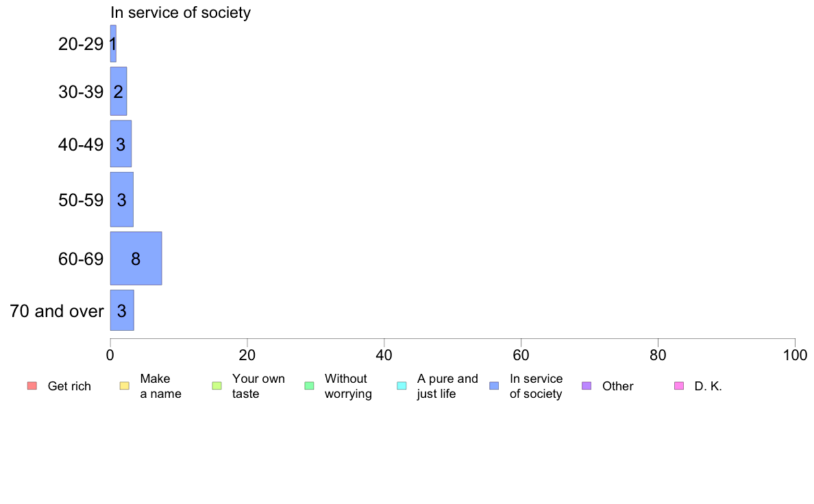This screenshot has width=814, height=504.
Task: Click the 70 and over axis label
Action: coord(57,311)
